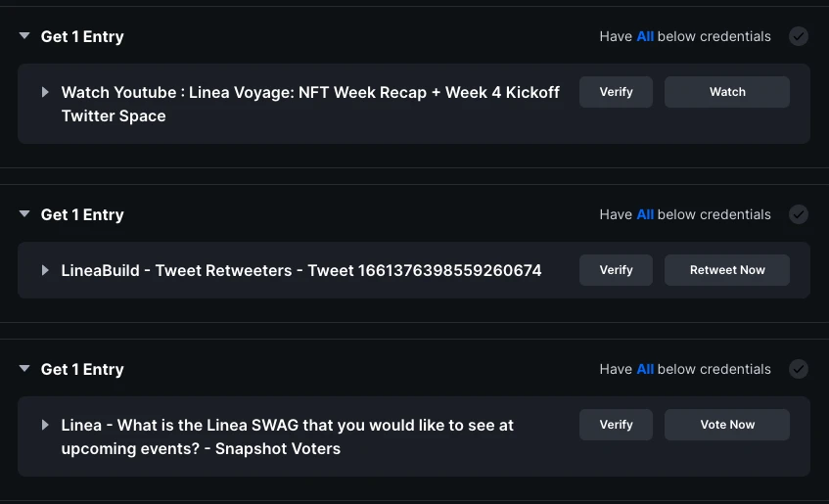Collapse the Get 1 Entry group containing the Youtube task
Viewport: 829px width, 504px height.
coord(24,36)
